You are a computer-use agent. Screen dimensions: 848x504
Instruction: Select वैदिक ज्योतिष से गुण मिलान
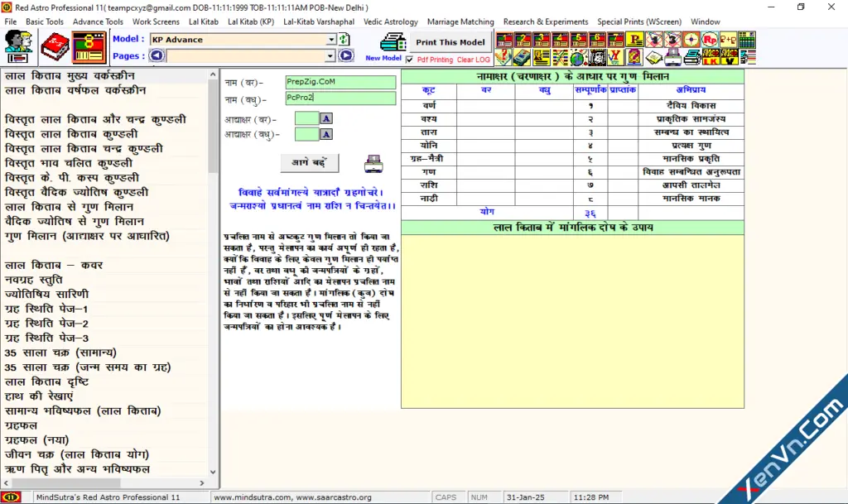pos(74,222)
